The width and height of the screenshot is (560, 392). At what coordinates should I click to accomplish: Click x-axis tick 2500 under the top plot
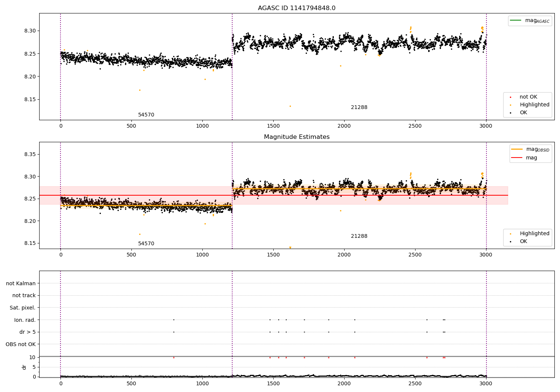[x=415, y=126]
